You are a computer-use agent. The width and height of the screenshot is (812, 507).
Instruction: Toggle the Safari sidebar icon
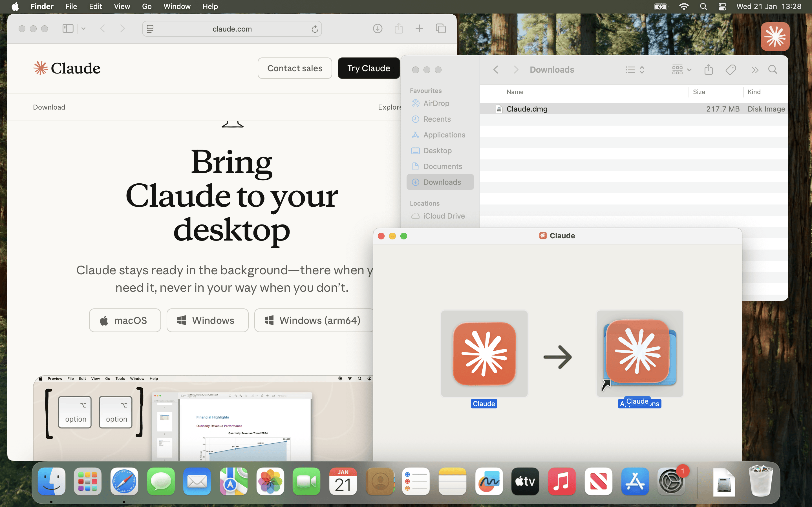click(x=68, y=28)
